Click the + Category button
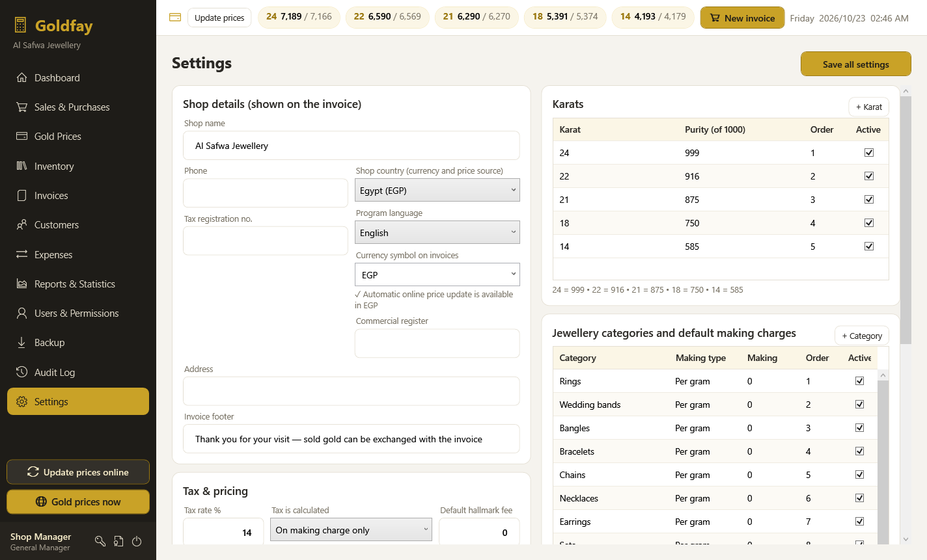The height and width of the screenshot is (560, 927). click(x=862, y=336)
